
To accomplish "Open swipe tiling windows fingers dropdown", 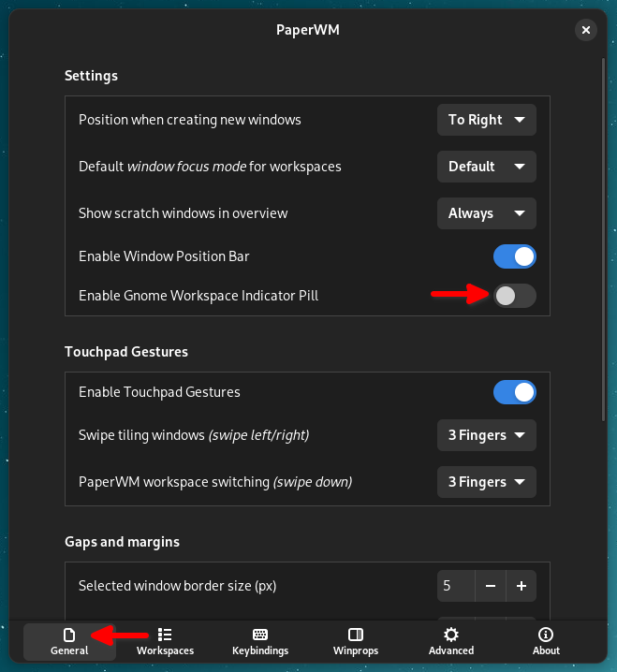I will 487,435.
